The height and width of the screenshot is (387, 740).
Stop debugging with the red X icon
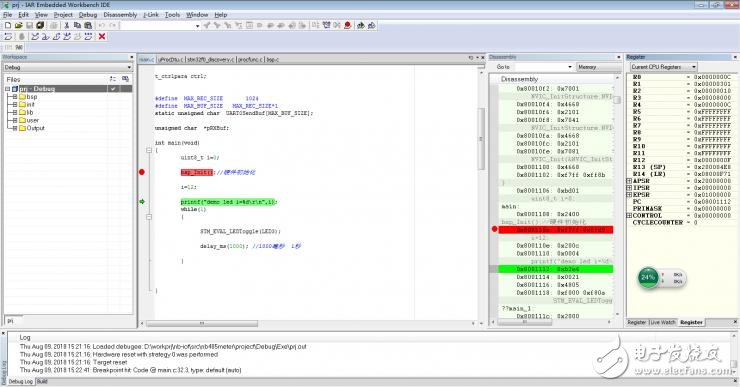(x=102, y=37)
